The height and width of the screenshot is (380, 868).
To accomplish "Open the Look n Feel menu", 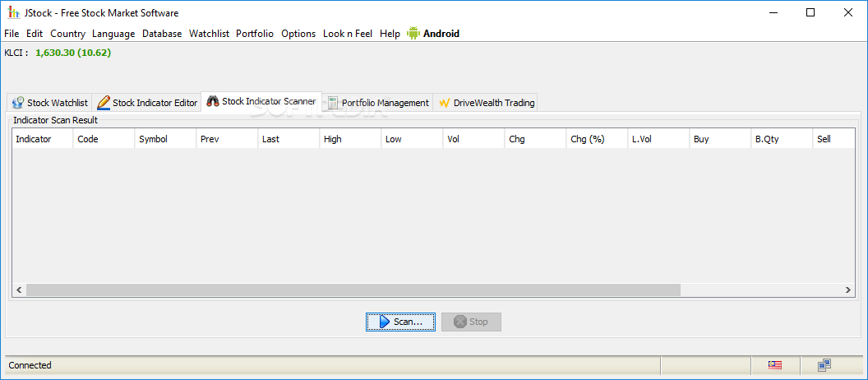I will [x=348, y=34].
